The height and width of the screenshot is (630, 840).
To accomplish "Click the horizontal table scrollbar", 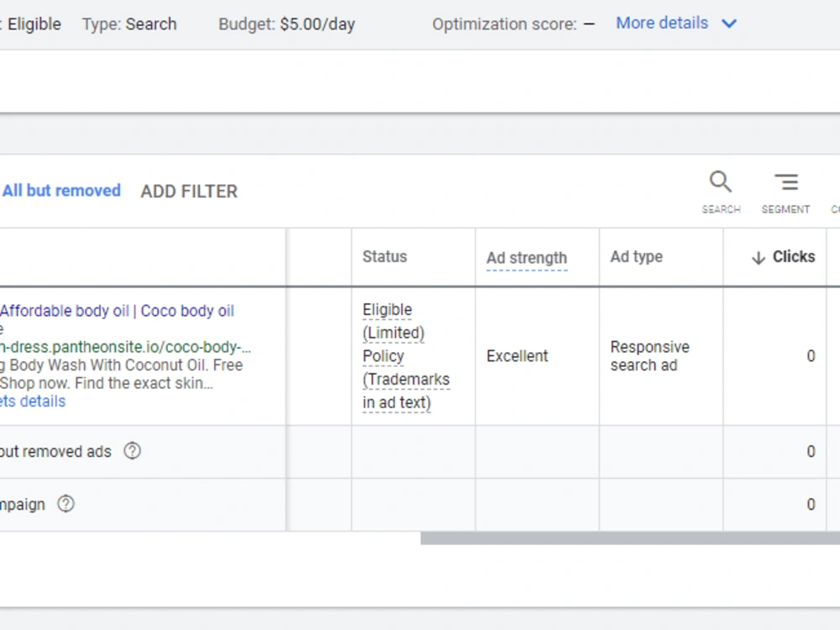I will click(x=630, y=538).
